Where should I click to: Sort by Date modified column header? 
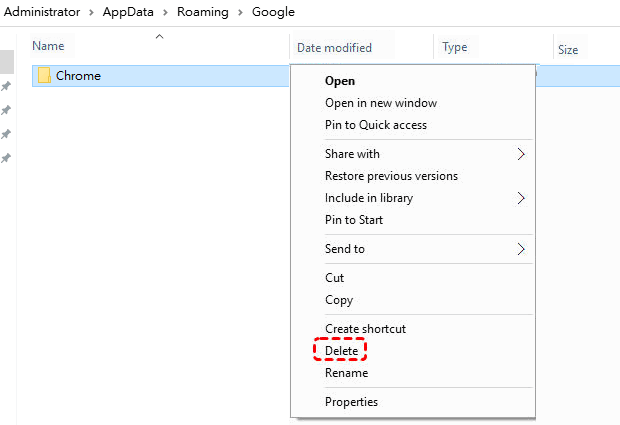coord(334,48)
